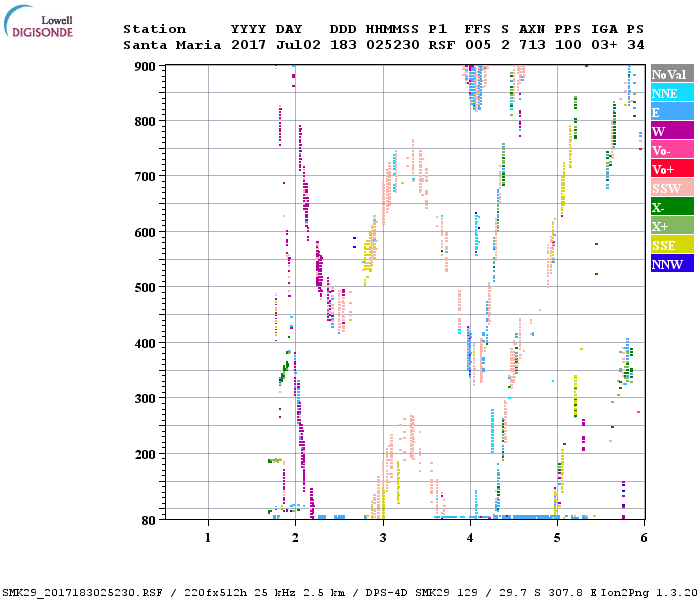Select the SSW legend swatch
700x600 pixels.
coord(672,188)
